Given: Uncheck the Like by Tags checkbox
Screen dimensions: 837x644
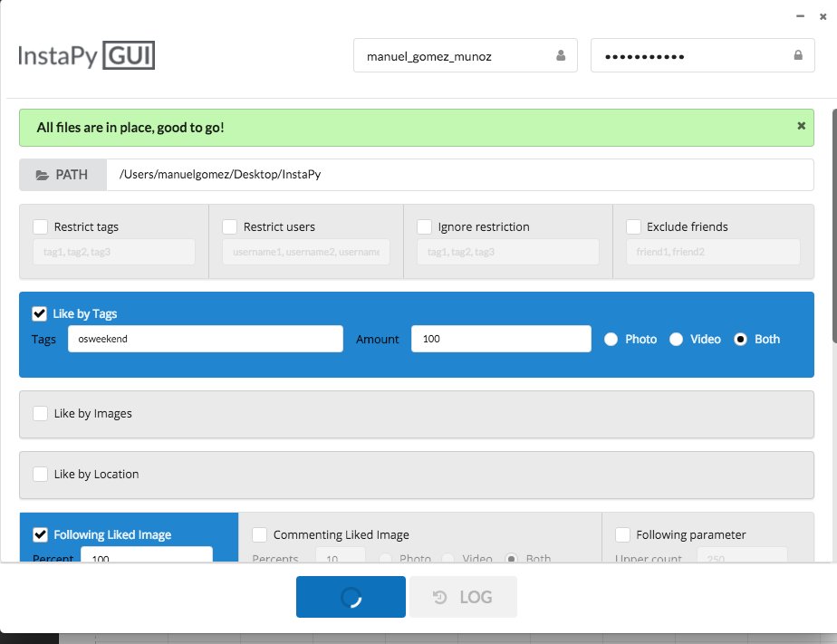Looking at the screenshot, I should pos(37,312).
